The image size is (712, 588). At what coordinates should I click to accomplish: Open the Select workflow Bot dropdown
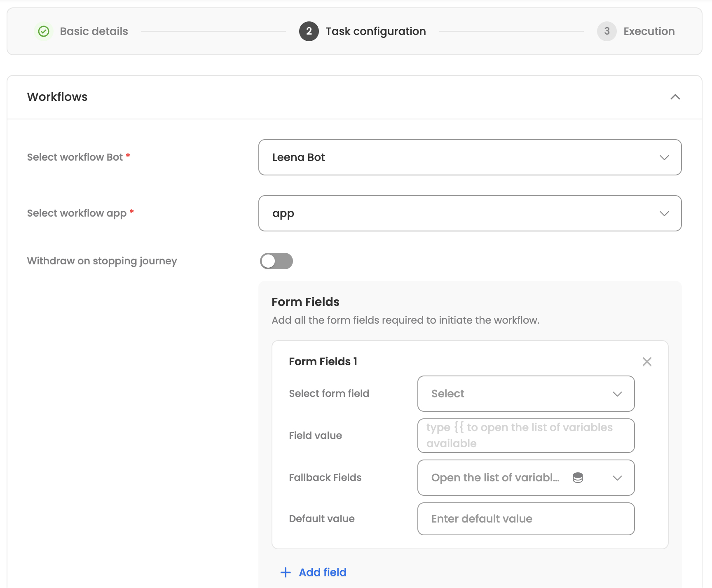(x=470, y=158)
